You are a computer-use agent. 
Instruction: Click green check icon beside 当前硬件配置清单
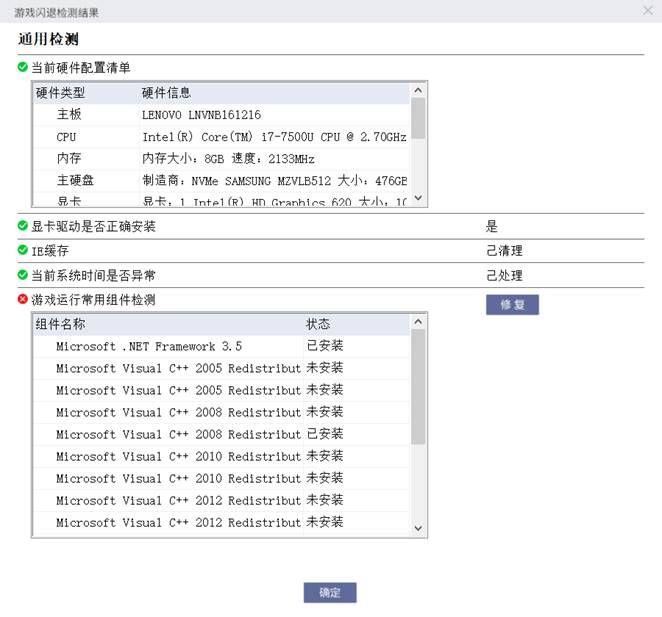pos(23,67)
